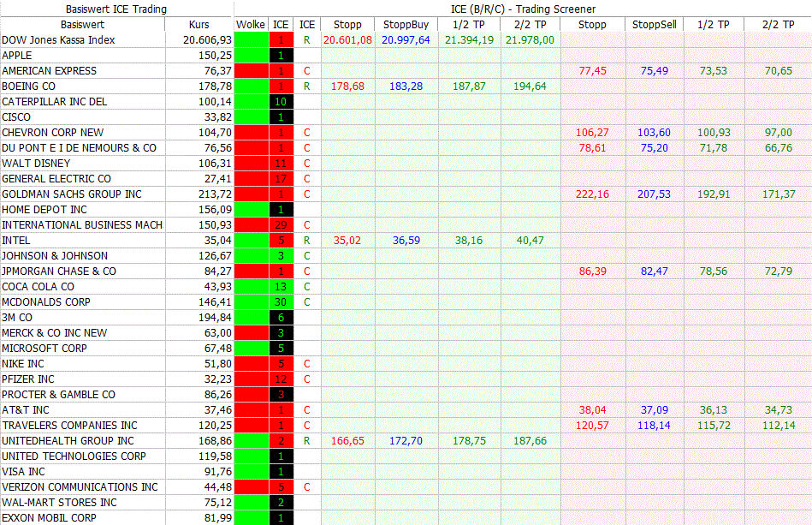The width and height of the screenshot is (812, 525).
Task: Click the C signal for Coca Cola
Action: click(x=307, y=287)
